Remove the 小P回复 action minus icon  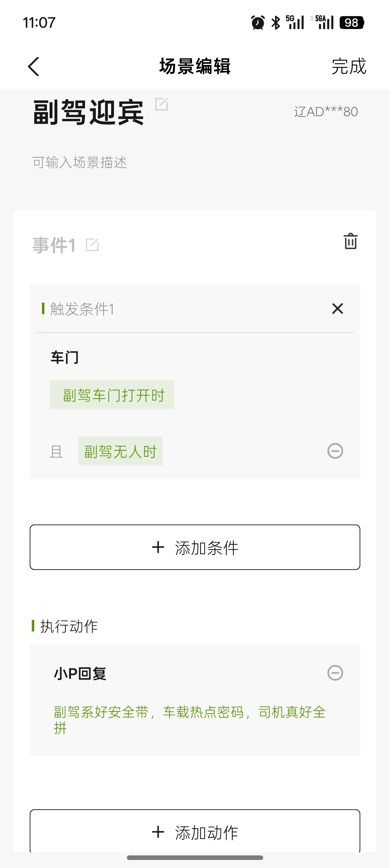pos(335,673)
